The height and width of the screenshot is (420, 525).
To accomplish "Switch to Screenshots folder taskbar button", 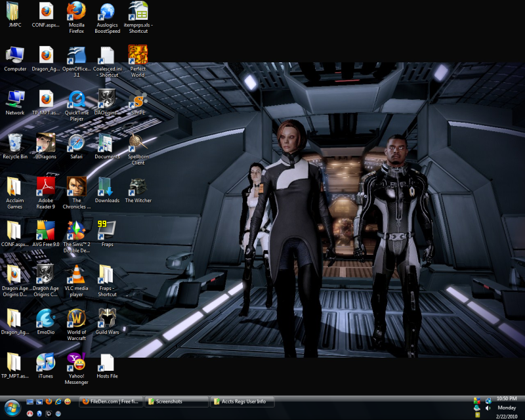I will pyautogui.click(x=176, y=402).
